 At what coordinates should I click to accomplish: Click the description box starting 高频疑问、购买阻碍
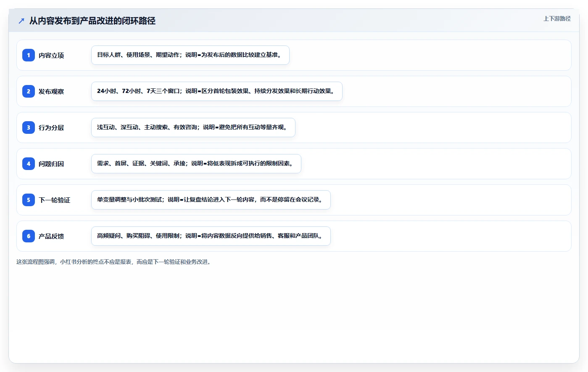211,236
